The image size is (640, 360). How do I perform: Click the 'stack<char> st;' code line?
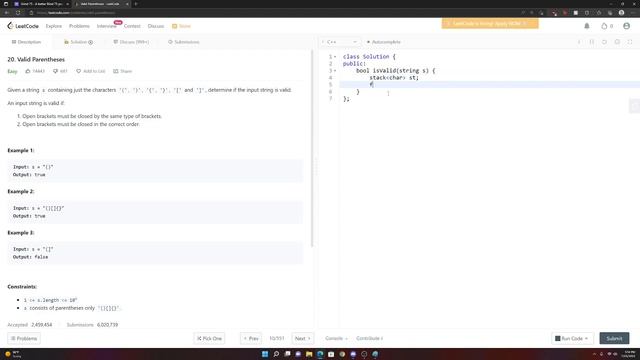coord(394,78)
